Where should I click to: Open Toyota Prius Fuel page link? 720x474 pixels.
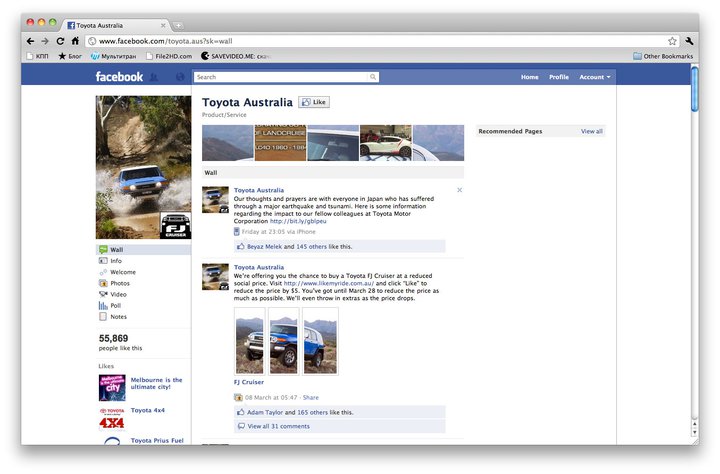click(x=157, y=440)
